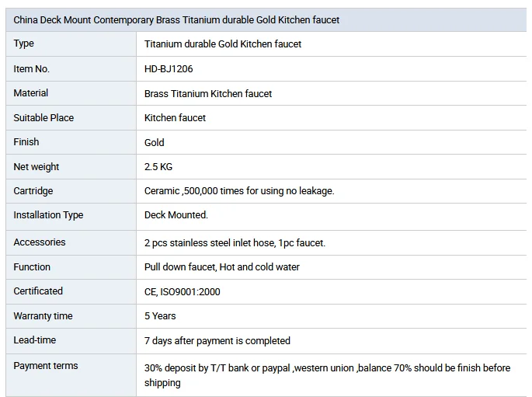Select the '2.5 KG' net weight value

[160, 167]
